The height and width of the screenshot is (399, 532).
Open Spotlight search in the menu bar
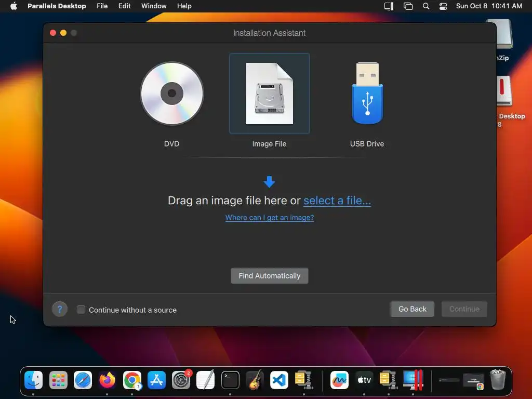tap(426, 6)
